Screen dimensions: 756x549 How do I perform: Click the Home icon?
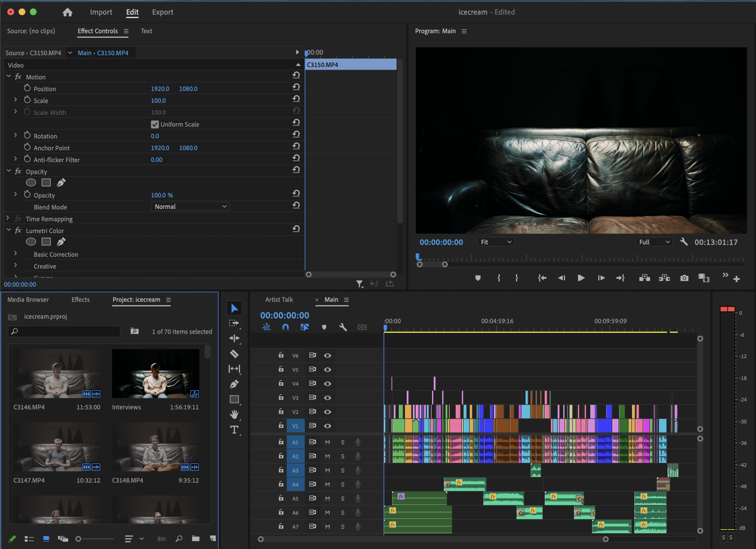68,12
